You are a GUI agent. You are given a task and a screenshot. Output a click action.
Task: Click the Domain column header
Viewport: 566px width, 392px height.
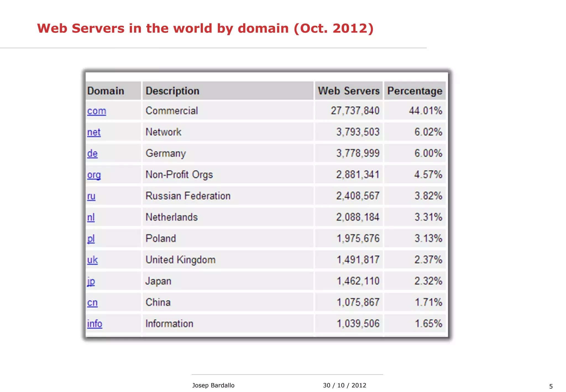[x=113, y=91]
